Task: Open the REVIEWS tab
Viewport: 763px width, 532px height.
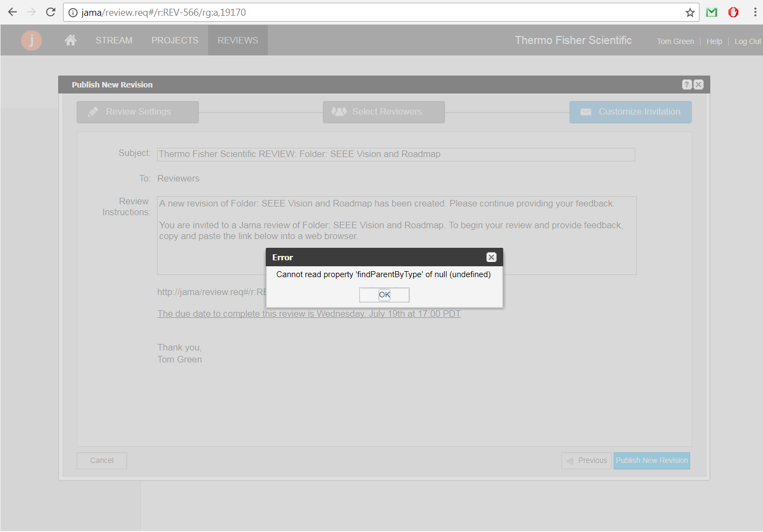Action: click(238, 40)
